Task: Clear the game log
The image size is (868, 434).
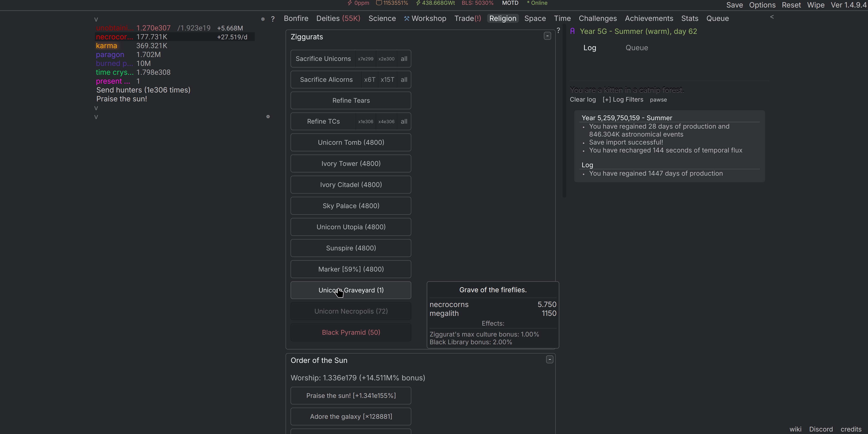Action: pos(583,100)
